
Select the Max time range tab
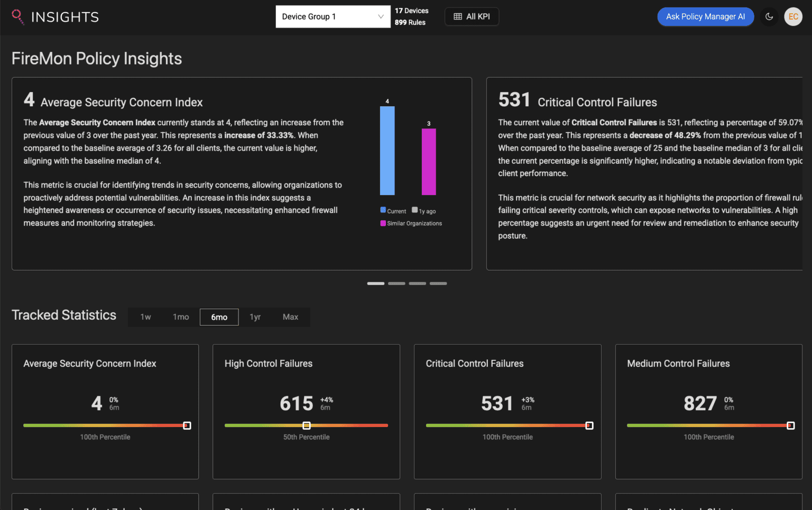pyautogui.click(x=290, y=317)
